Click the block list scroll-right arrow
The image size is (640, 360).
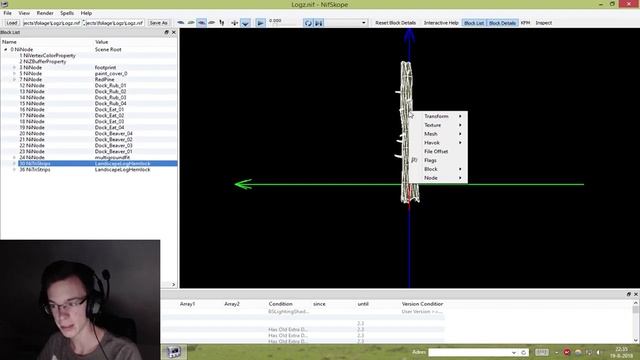173,284
